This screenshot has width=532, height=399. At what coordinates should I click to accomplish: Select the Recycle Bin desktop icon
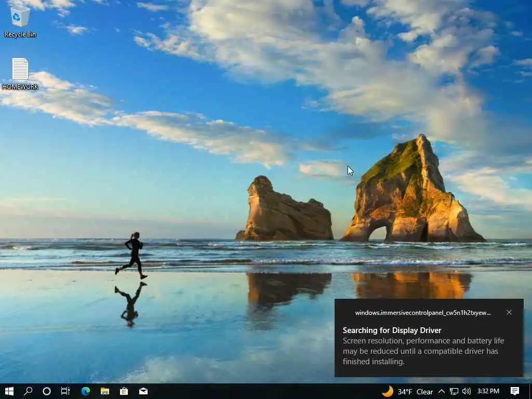pyautogui.click(x=20, y=21)
